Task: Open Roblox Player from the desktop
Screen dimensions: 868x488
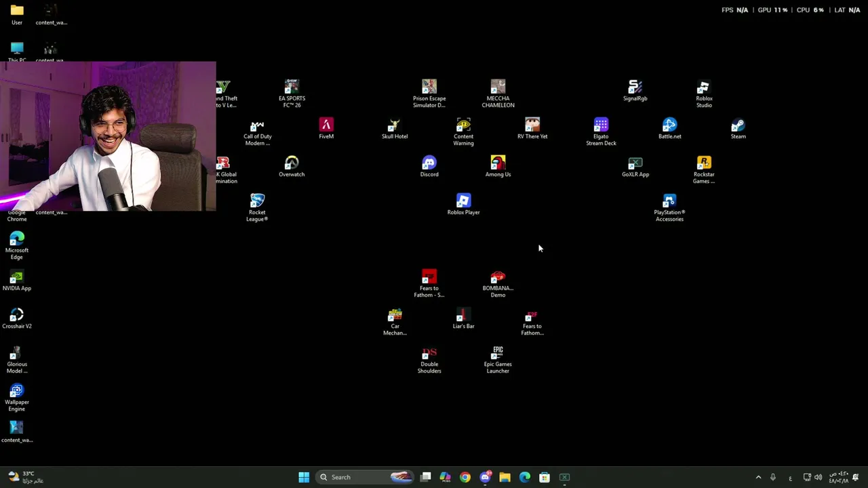Action: 463,205
